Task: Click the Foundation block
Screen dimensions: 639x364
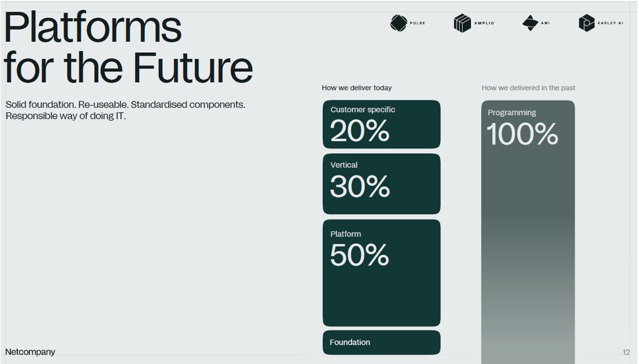Action: coord(382,342)
